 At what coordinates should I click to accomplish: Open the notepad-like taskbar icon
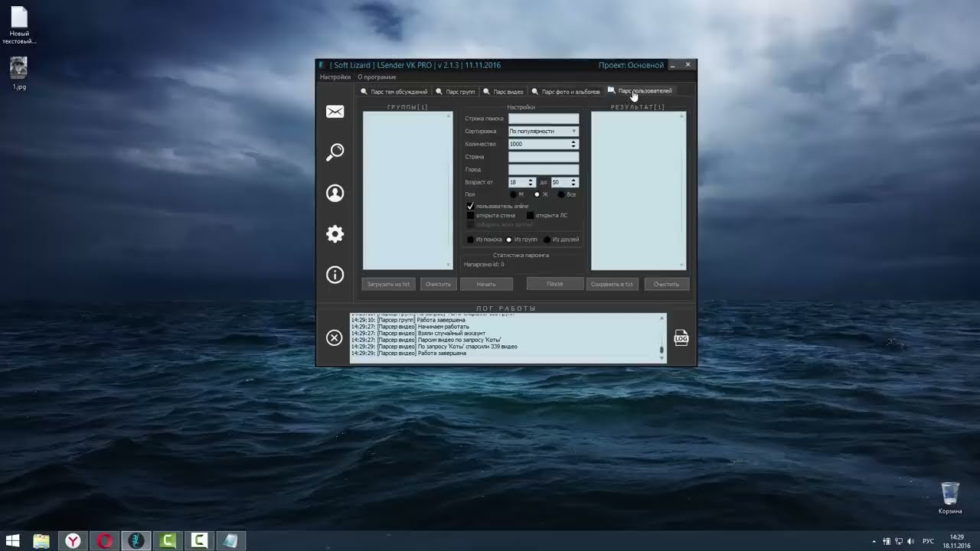click(x=230, y=540)
